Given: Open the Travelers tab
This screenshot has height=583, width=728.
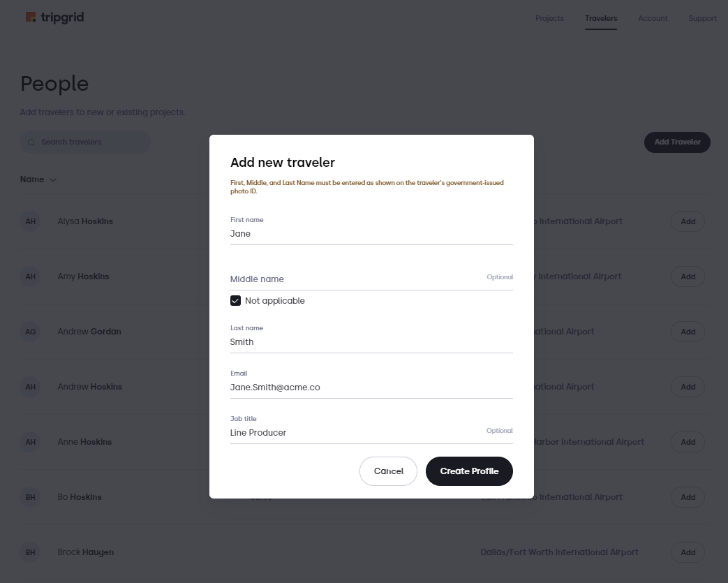Looking at the screenshot, I should (x=601, y=18).
